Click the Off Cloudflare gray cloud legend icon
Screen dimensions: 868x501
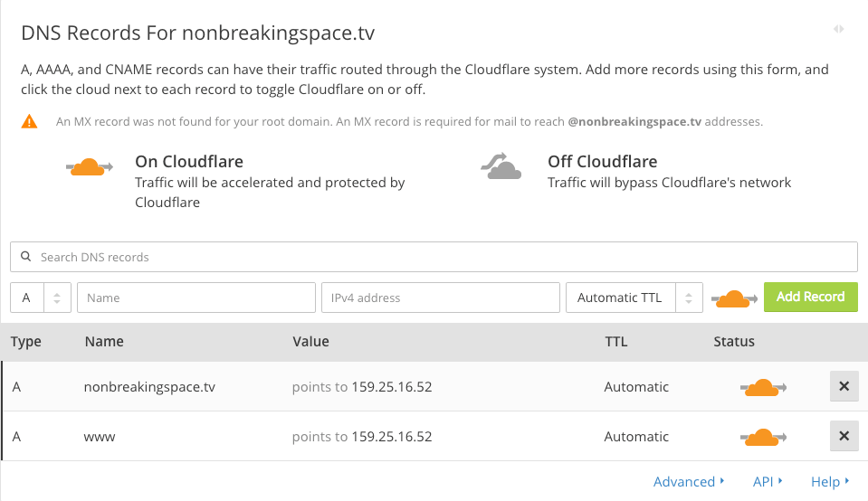(501, 166)
